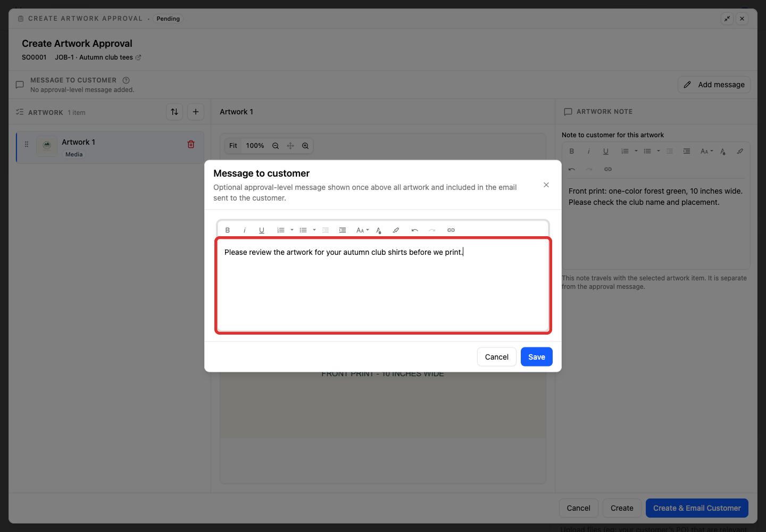766x532 pixels.
Task: Increase indent in the message dialog editor
Action: [343, 230]
